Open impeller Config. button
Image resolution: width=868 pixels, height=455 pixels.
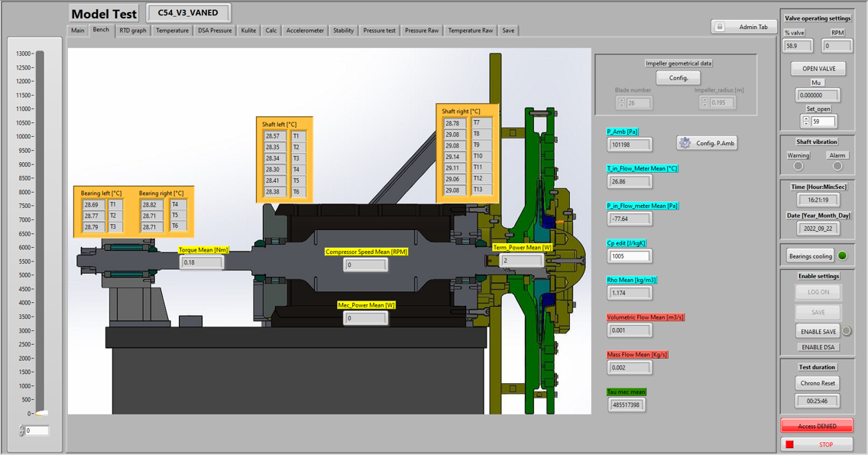pyautogui.click(x=678, y=78)
